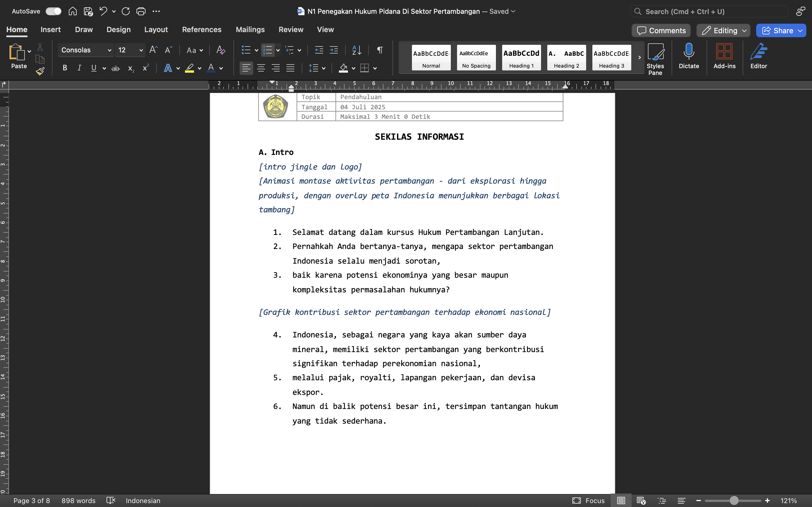Click the Format Painter brush icon
The height and width of the screenshot is (507, 812).
click(40, 71)
